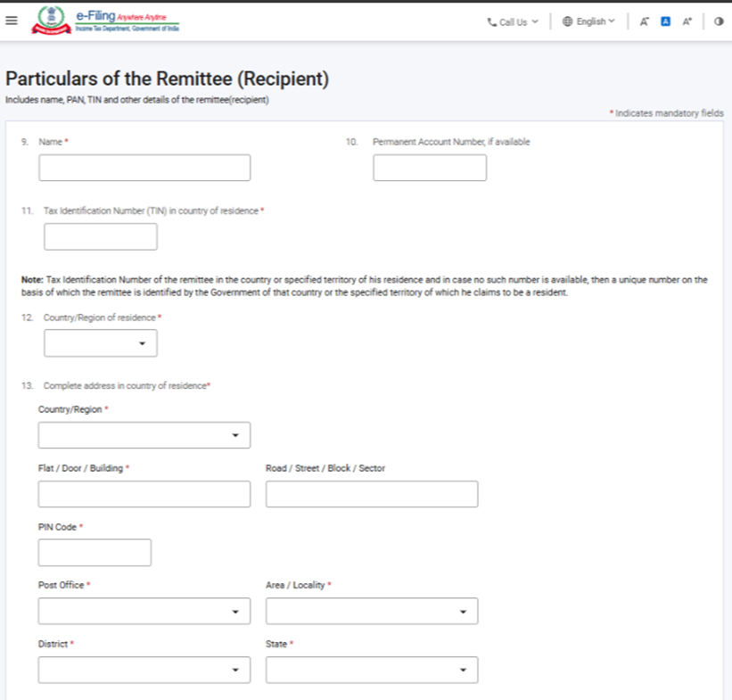Viewport: 732px width, 700px height.
Task: Open the hamburger navigation menu
Action: (11, 21)
